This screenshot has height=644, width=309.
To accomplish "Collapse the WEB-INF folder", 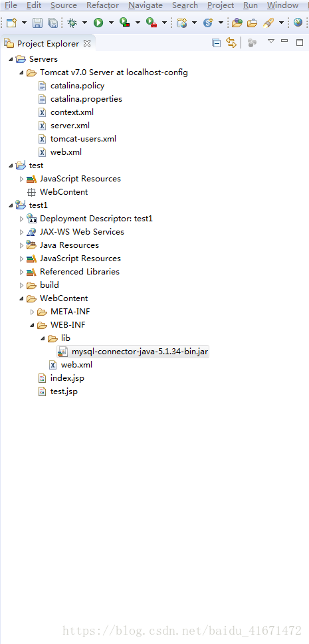I will tap(32, 325).
